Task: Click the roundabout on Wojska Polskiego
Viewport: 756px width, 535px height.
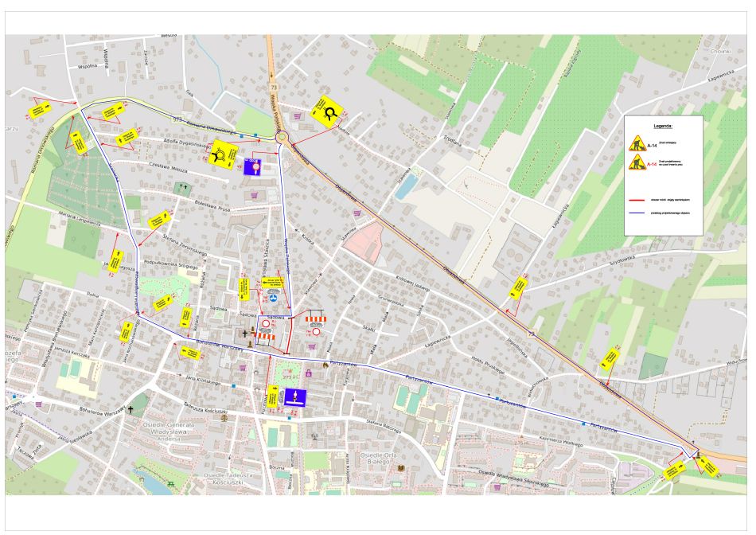Action: tap(282, 138)
